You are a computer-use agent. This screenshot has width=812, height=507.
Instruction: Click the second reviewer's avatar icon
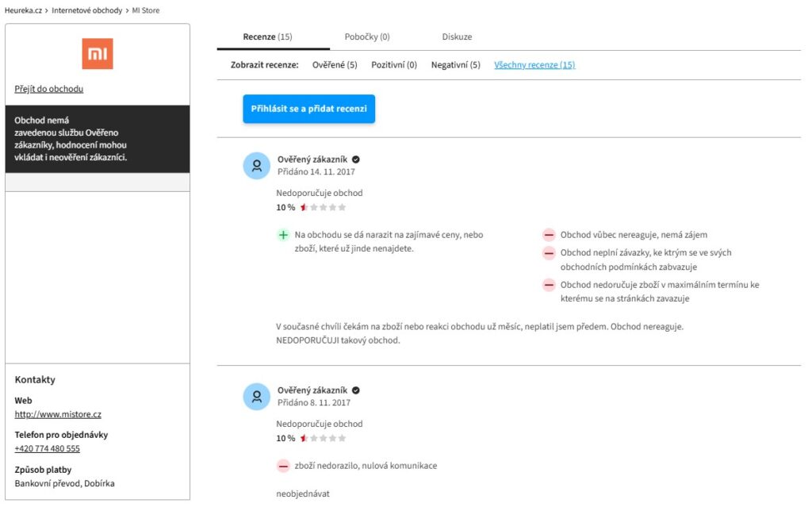coord(256,397)
